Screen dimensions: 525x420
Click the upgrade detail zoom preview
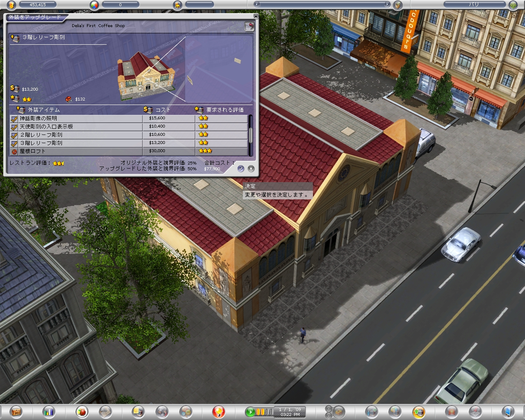coord(218,69)
